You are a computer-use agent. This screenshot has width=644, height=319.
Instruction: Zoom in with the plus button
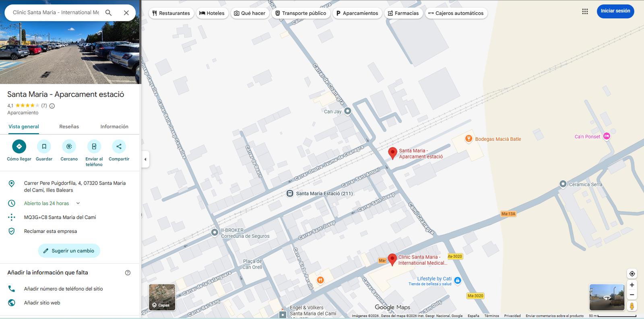[x=632, y=285]
